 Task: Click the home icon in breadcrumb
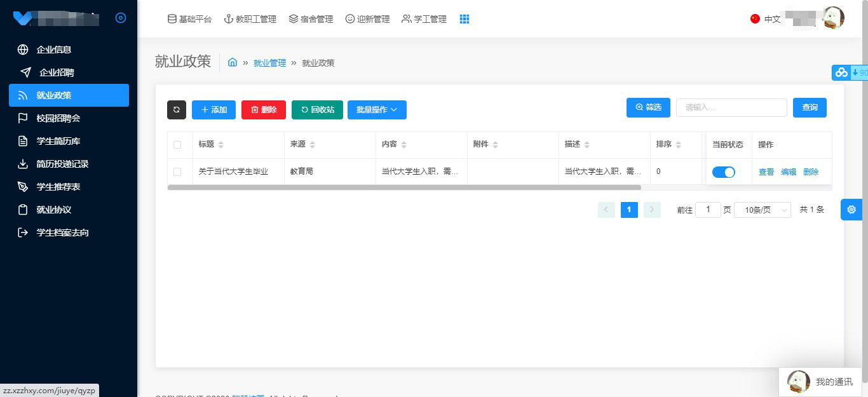tap(233, 62)
